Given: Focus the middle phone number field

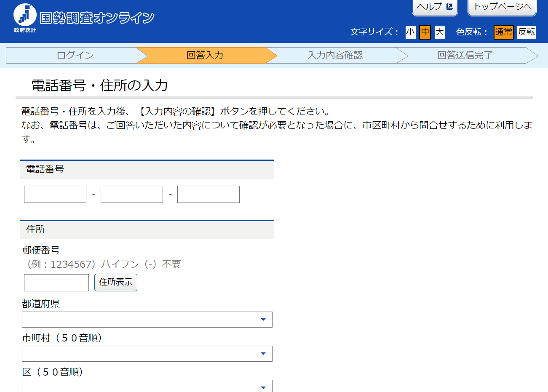Looking at the screenshot, I should pos(132,194).
